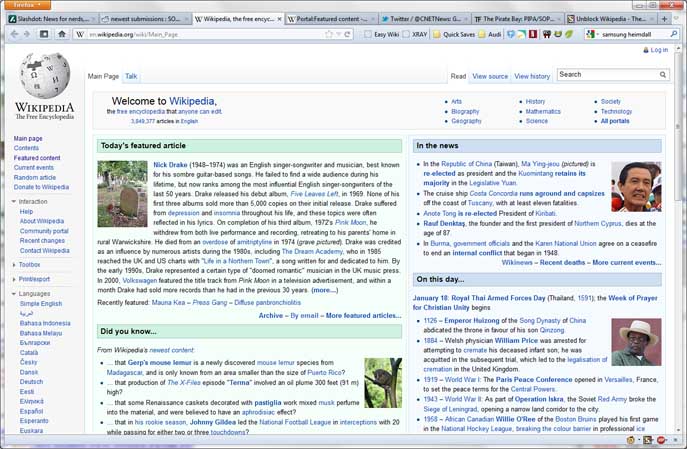Click the blue shield bookmark icon
Screen dimensions: 687x449
click(x=510, y=34)
